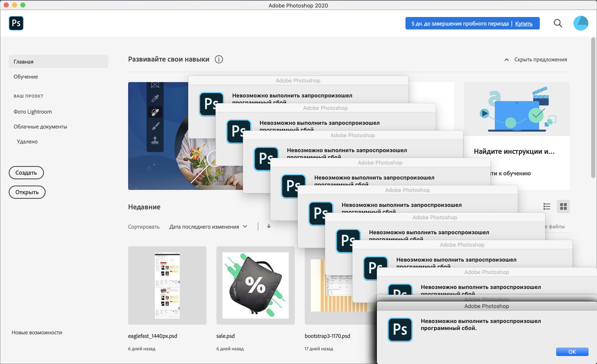Click the file name sale.psd
The image size is (597, 364).
click(x=225, y=336)
